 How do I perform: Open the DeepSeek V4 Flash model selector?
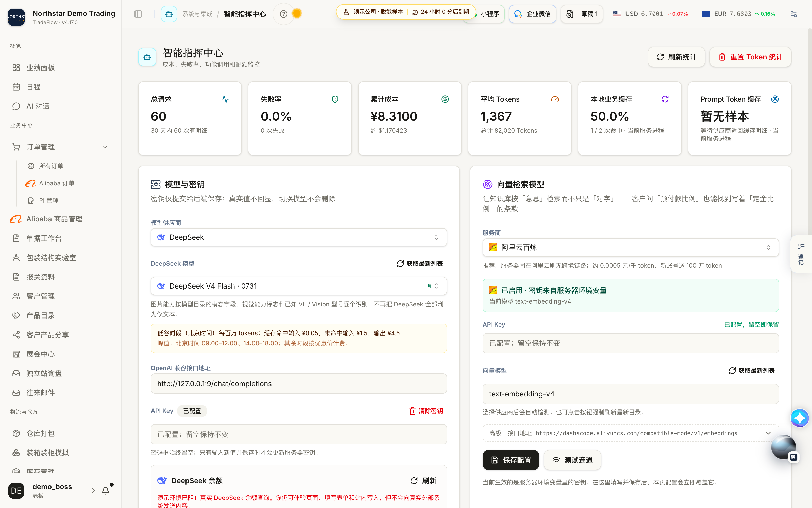point(299,286)
